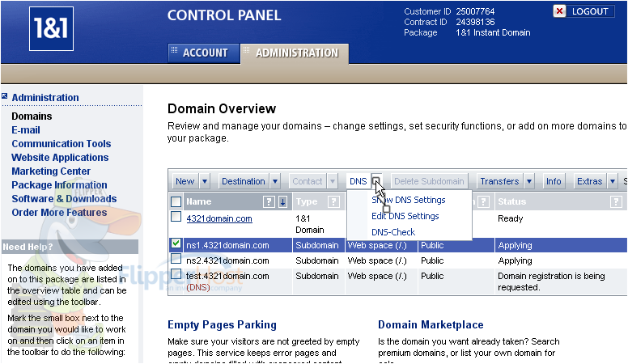
Task: Switch to the ADMINISTRATION tab
Action: click(295, 53)
